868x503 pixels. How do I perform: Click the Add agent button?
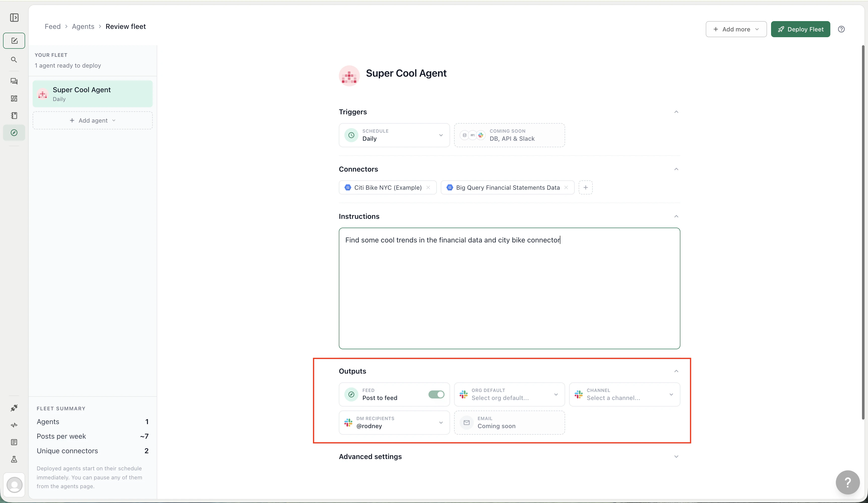pyautogui.click(x=92, y=120)
